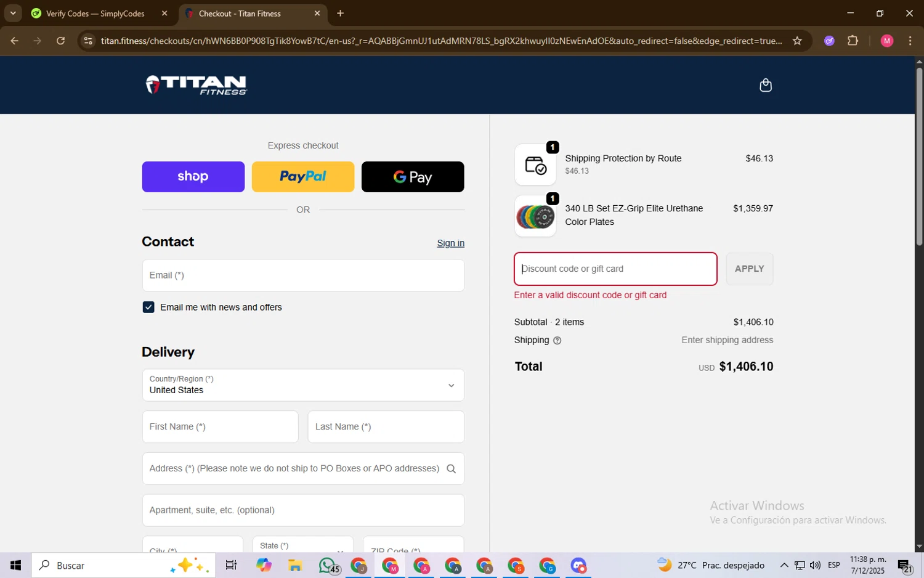Open WhatsApp from the taskbar

click(x=328, y=565)
